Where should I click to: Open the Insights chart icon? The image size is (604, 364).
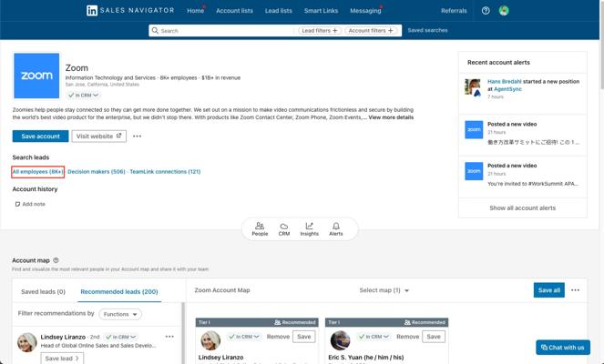click(x=310, y=229)
